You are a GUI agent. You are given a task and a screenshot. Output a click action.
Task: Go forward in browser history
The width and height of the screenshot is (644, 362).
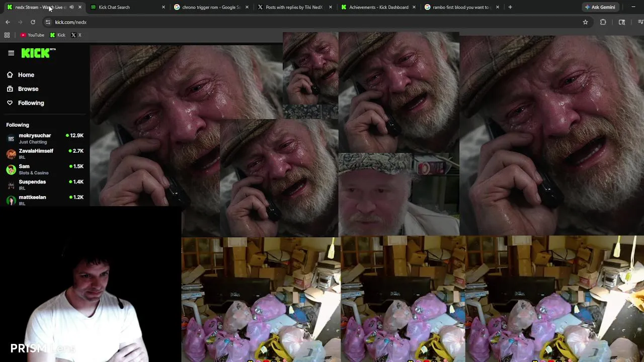coord(20,22)
